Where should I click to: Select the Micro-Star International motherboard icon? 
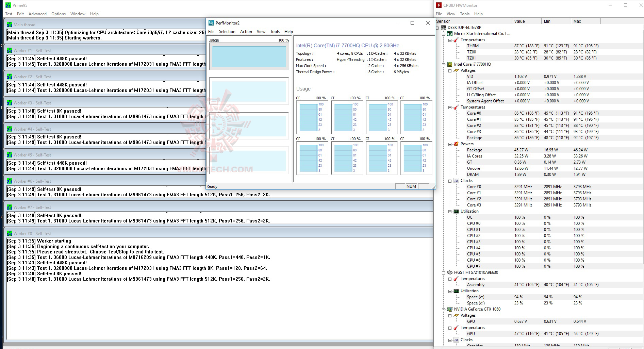click(450, 34)
